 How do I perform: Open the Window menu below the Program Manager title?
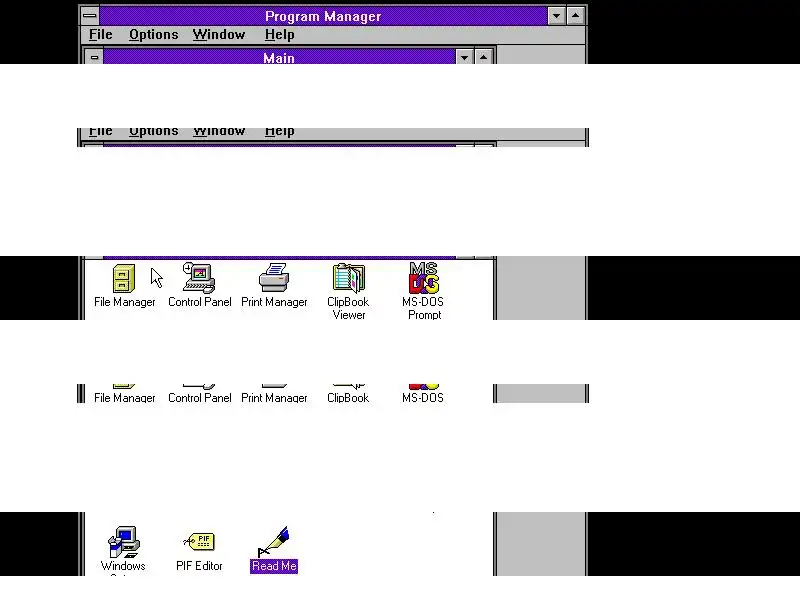pos(219,35)
